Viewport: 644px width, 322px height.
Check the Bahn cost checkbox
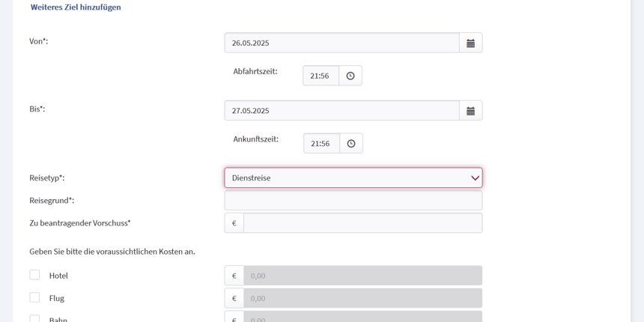[34, 318]
